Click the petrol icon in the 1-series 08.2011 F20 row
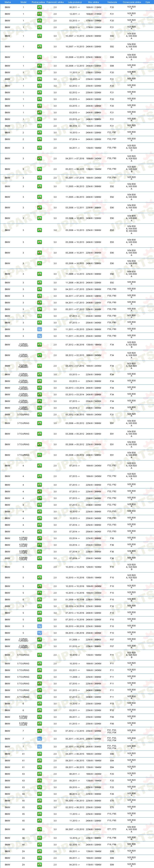154x868 pixels. [x=40, y=7]
